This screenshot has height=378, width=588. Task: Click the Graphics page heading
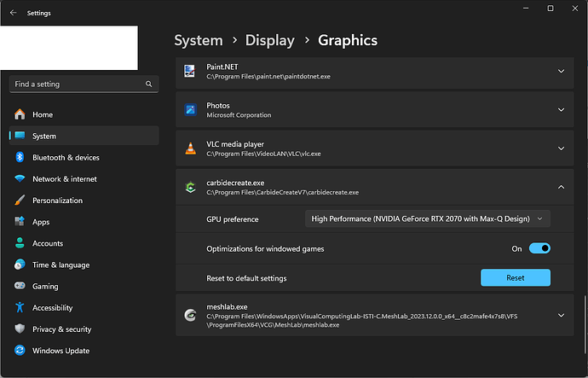(348, 40)
